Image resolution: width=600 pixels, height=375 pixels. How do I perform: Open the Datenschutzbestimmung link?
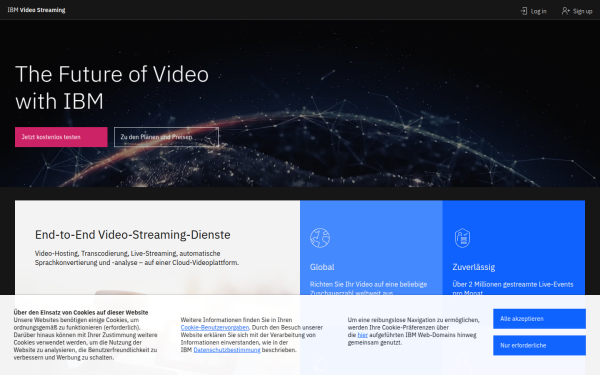tap(227, 350)
